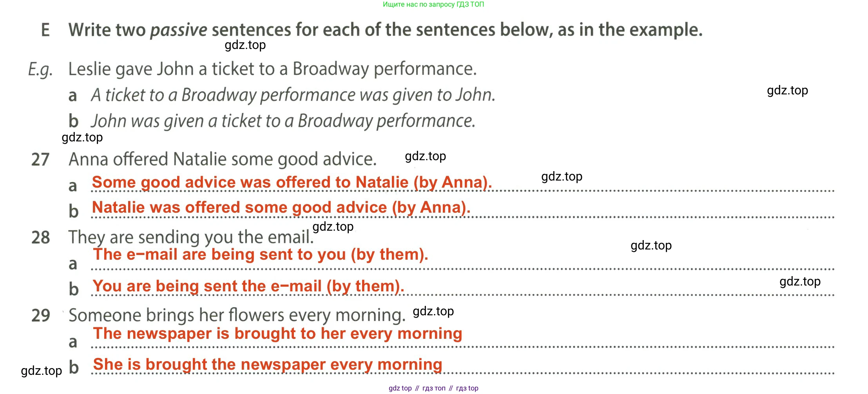Open the bottom 'gdz top // гдз топ' footer link
The width and height of the screenshot is (868, 394).
(433, 388)
